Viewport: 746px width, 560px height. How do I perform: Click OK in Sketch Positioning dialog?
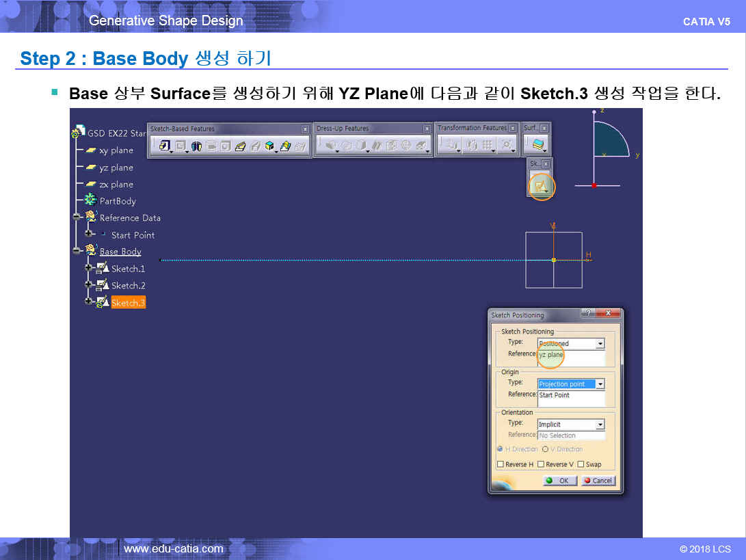[x=559, y=481]
